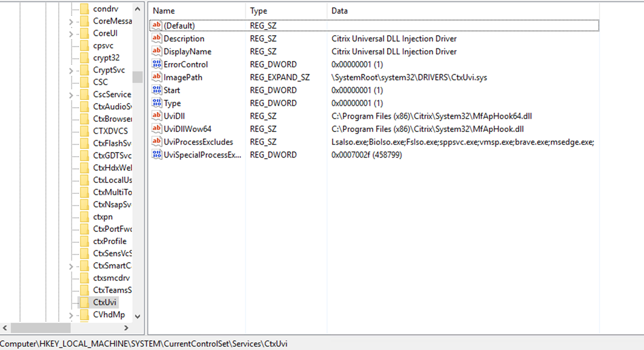
Task: Click the string icon beside UviProcessExcludes
Action: (x=156, y=142)
